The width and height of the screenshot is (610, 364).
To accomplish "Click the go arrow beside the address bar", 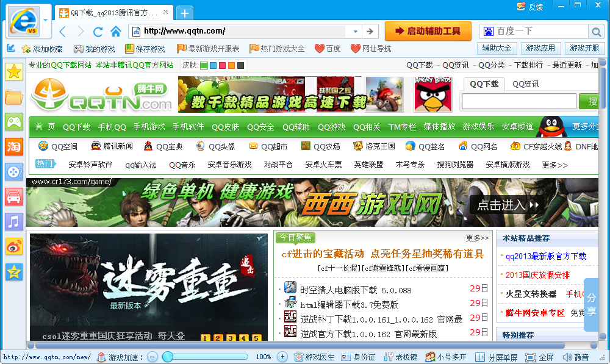I will [x=370, y=31].
